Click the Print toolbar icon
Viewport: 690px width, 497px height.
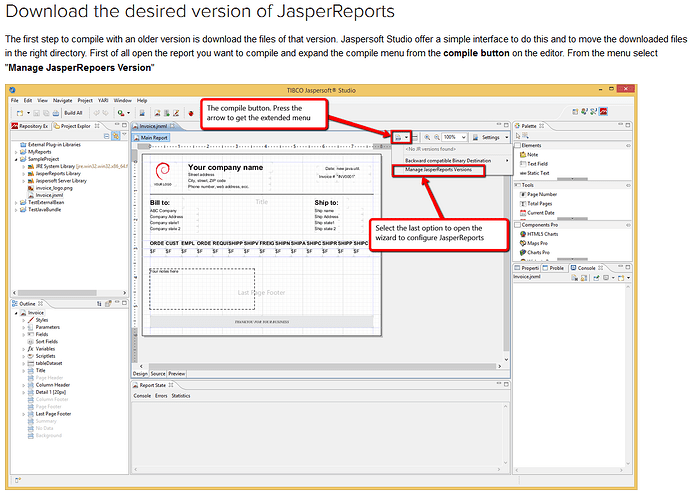coord(55,113)
